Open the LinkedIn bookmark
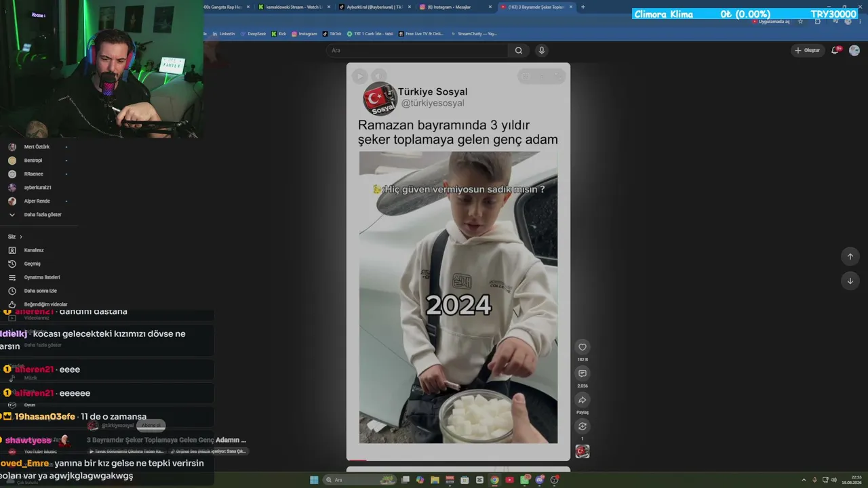Image resolution: width=868 pixels, height=488 pixels. pos(223,33)
